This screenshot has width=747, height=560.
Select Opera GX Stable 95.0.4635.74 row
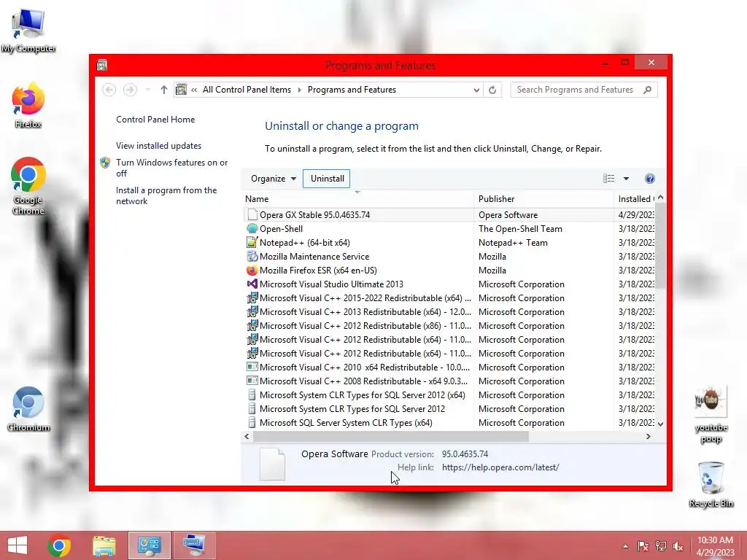(x=449, y=215)
